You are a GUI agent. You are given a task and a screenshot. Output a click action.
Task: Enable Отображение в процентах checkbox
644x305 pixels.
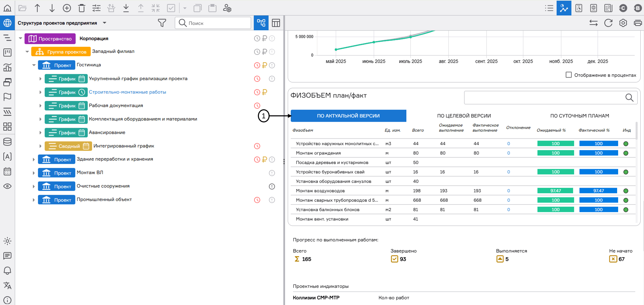coord(568,75)
